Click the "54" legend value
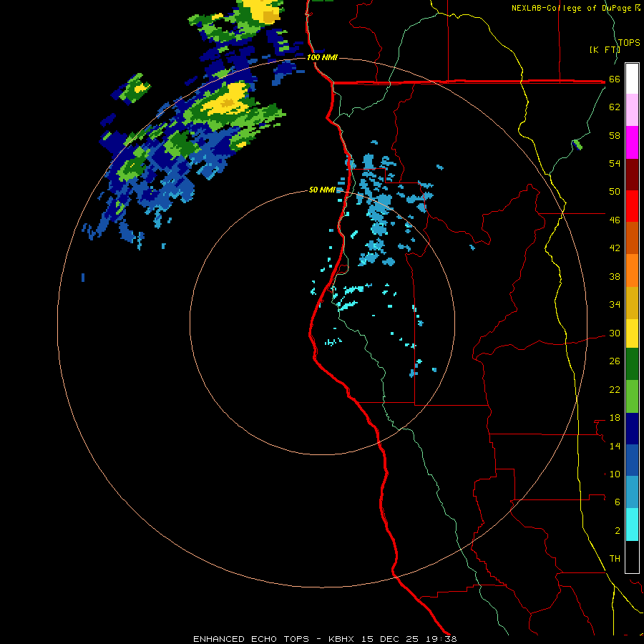The height and width of the screenshot is (644, 644). 615,163
